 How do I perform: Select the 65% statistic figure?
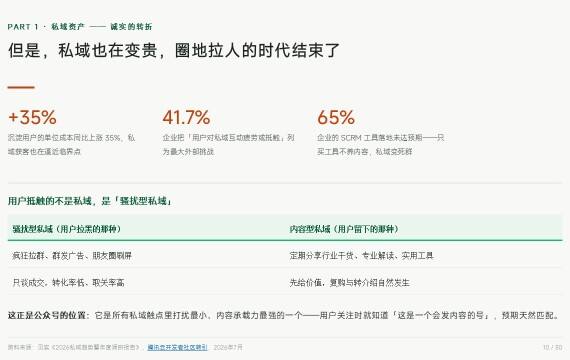[x=336, y=117]
